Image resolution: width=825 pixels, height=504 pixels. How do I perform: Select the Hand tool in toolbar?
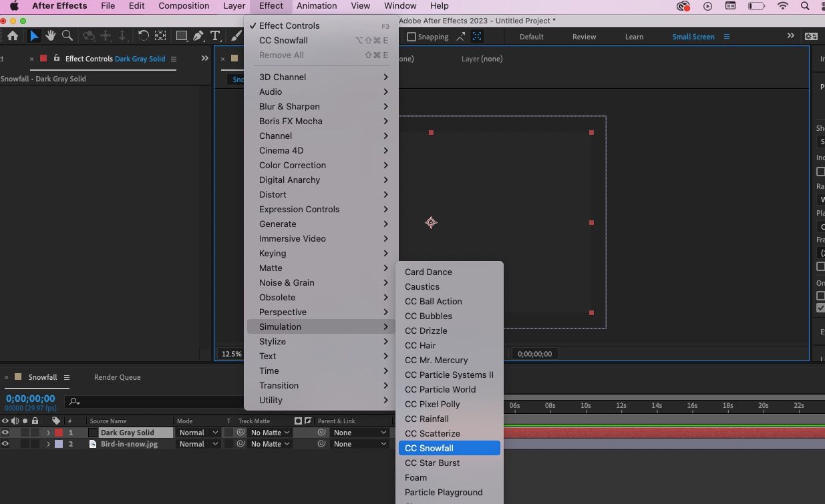coord(51,36)
